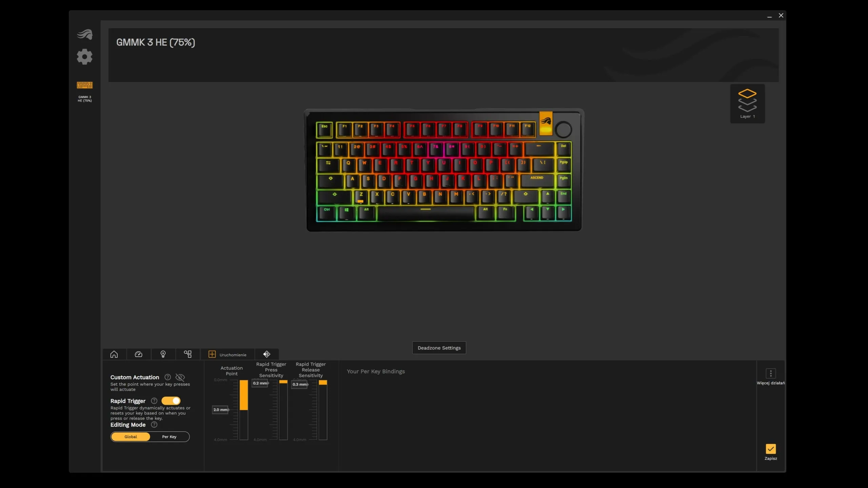This screenshot has height=488, width=868.
Task: Select the Q key on keyboard
Action: (x=348, y=165)
